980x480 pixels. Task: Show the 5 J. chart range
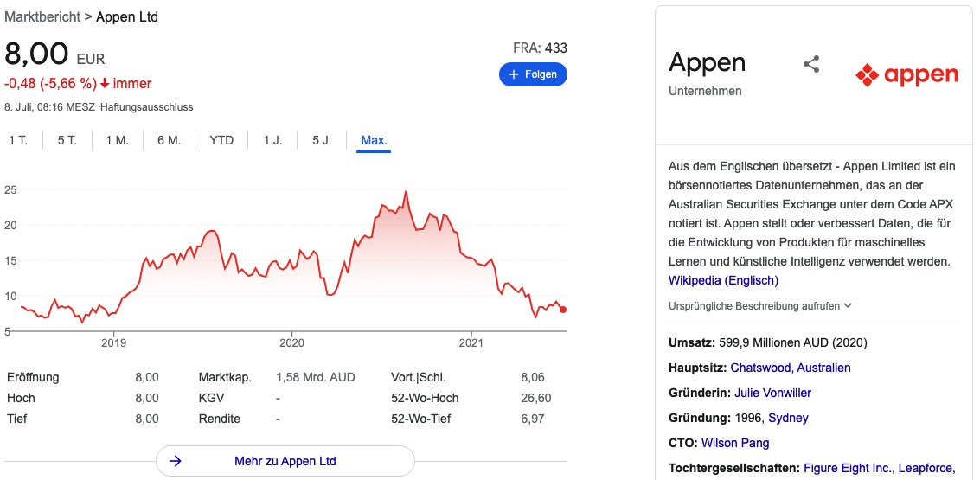pos(322,141)
